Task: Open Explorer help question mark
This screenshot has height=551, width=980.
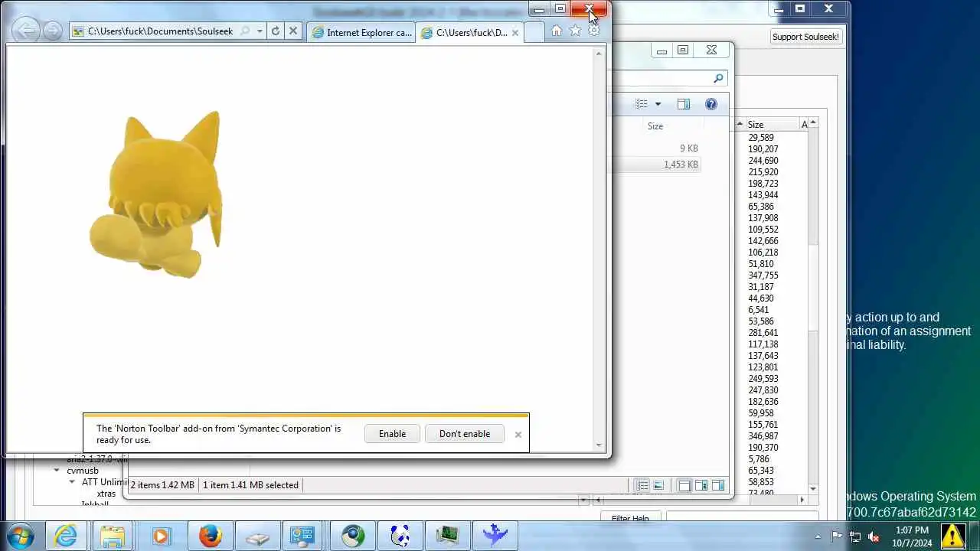Action: (x=711, y=104)
